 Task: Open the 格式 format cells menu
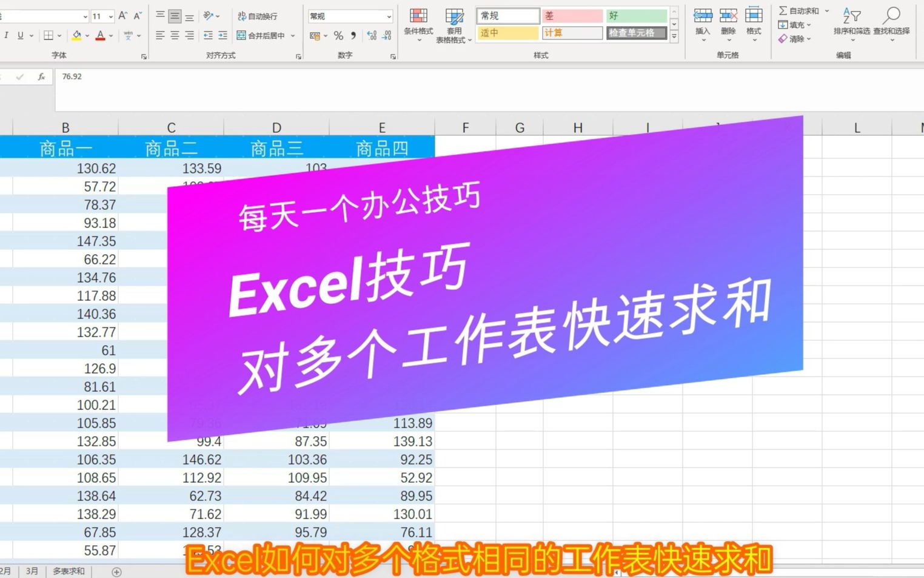754,25
